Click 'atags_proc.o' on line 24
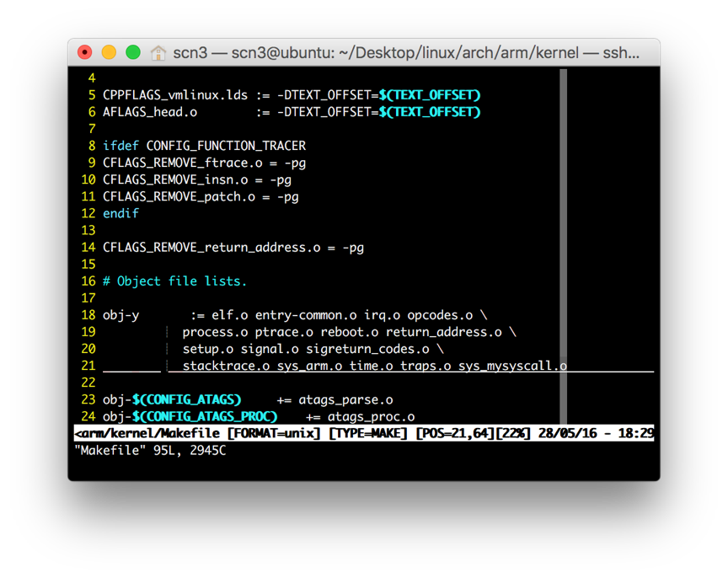This screenshot has width=728, height=578. coord(372,416)
